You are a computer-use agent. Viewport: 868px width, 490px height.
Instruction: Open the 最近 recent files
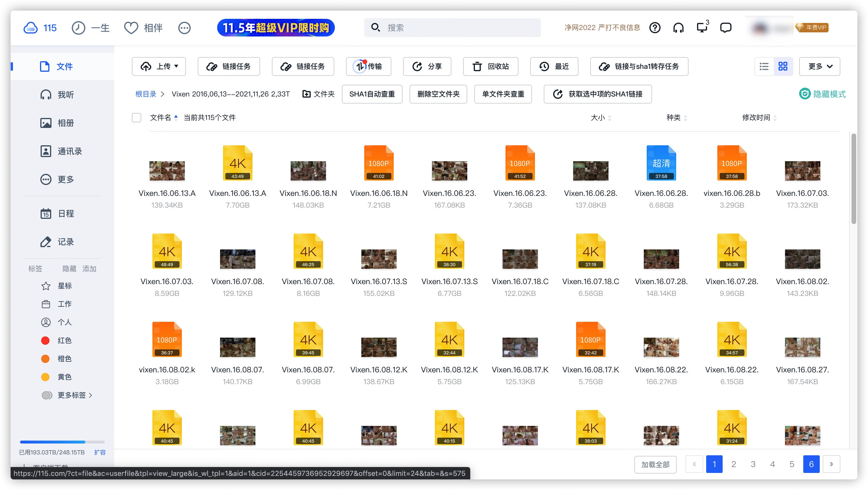click(x=554, y=66)
